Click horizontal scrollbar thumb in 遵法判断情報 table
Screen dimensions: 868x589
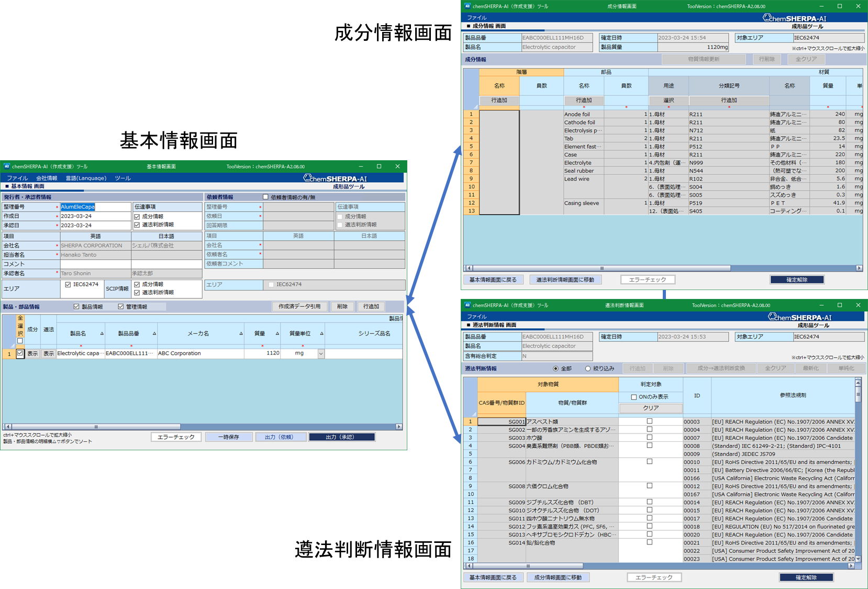528,566
